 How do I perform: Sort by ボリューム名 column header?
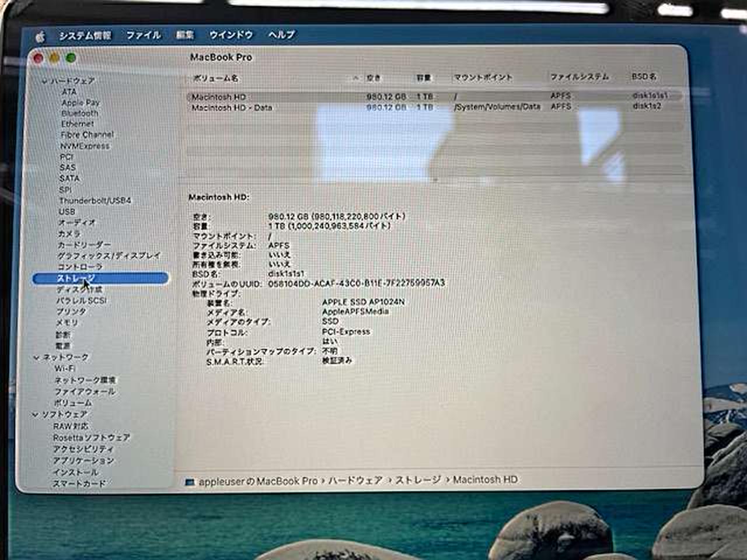[215, 78]
